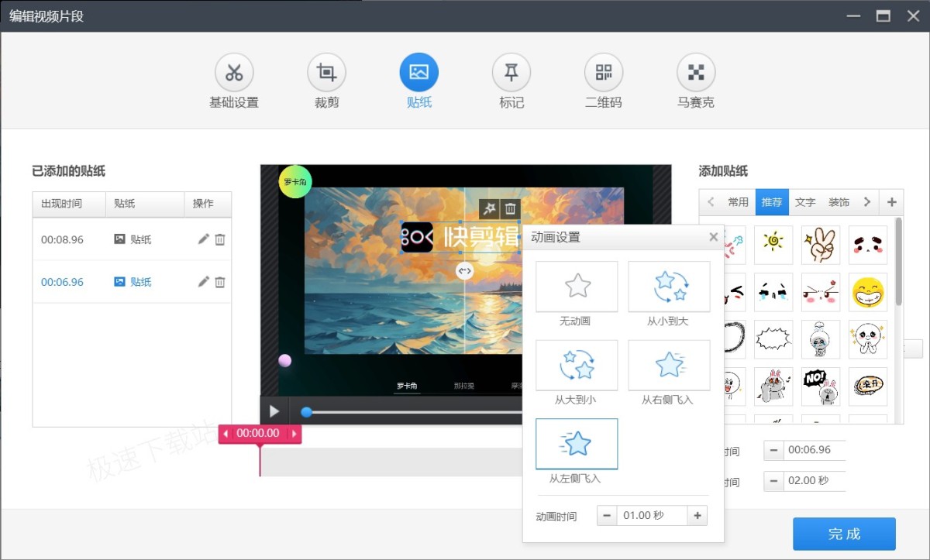Select the blue 00:06.96 sticker row
Screen dimensions: 930x560
pos(132,282)
